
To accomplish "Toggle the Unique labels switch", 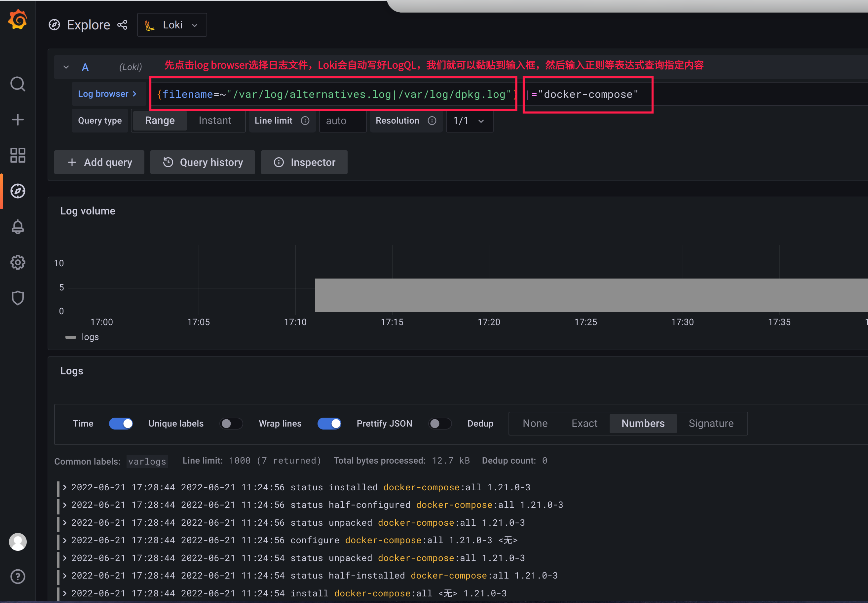I will (x=231, y=424).
